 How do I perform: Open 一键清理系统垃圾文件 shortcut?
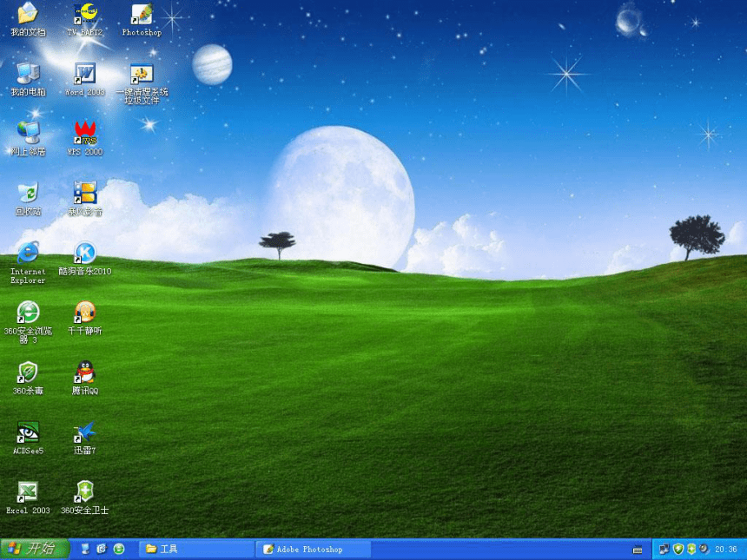point(142,83)
